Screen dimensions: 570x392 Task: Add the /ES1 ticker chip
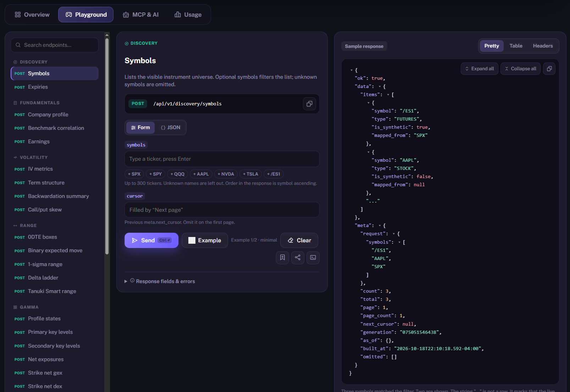pos(273,174)
